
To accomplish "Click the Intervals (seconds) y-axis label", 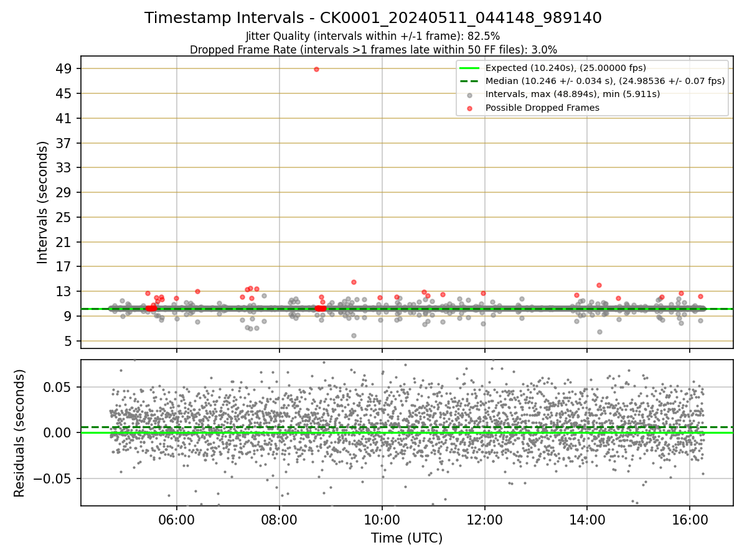I will tap(42, 202).
